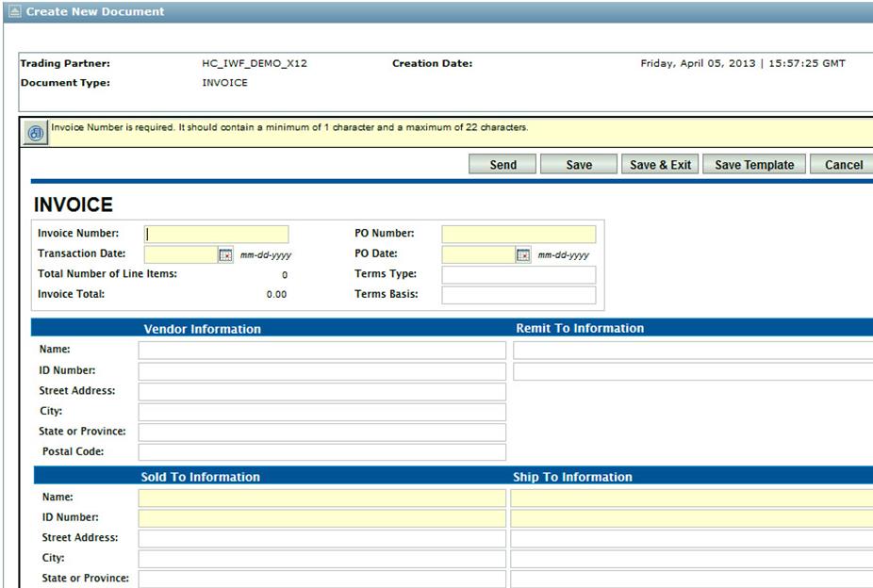873x588 pixels.
Task: Cancel the new invoice document
Action: point(842,165)
